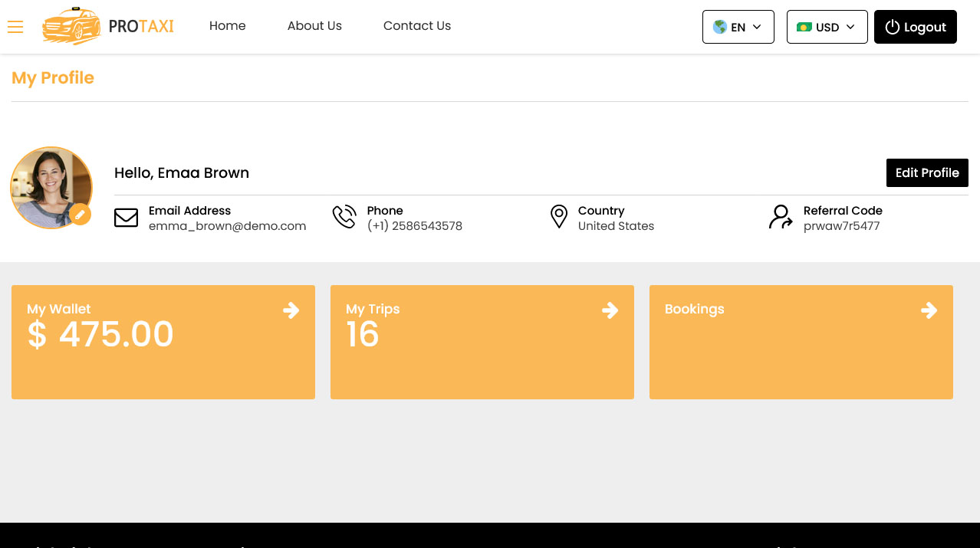980x548 pixels.
Task: Click the ProTaxi car logo
Action: pos(72,26)
